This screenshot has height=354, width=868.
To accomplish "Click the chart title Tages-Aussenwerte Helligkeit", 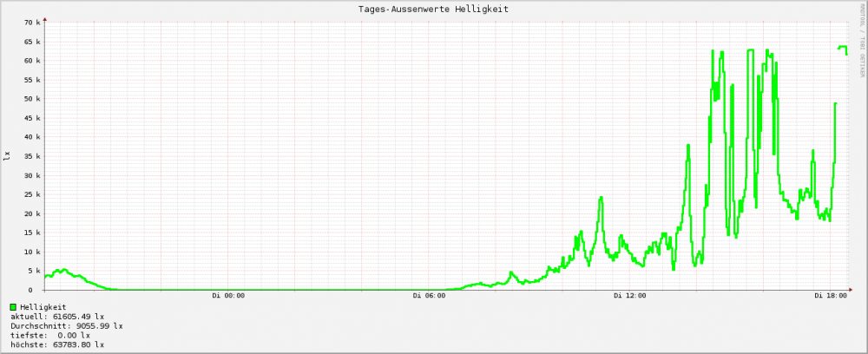I will tap(433, 9).
